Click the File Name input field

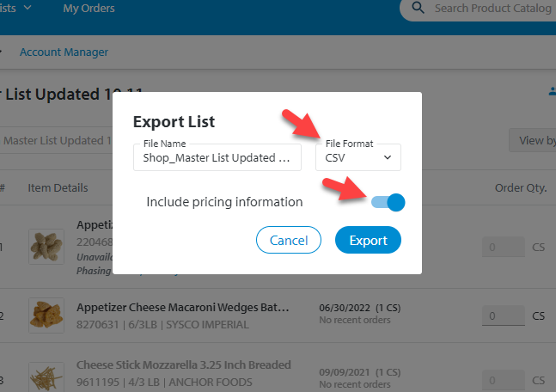pos(217,157)
